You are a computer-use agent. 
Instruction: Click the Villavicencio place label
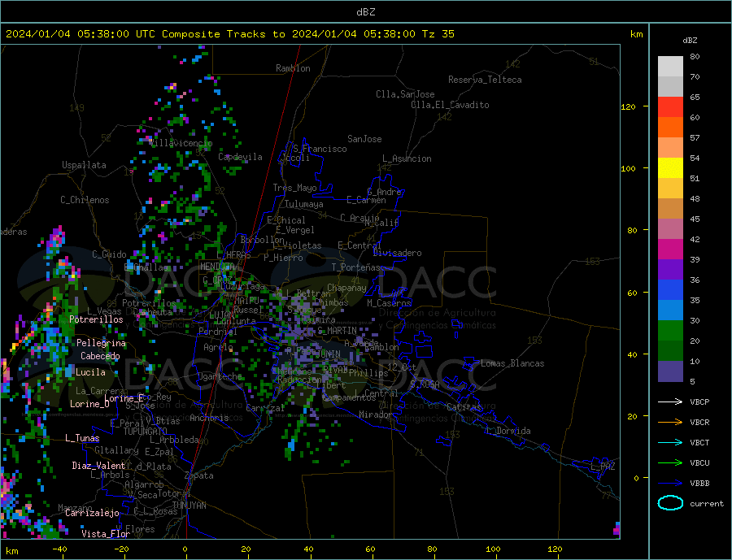181,143
